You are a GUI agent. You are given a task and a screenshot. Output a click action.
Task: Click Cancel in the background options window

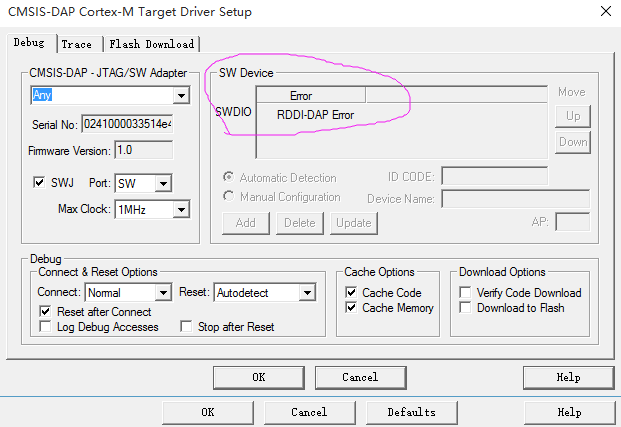coord(310,412)
